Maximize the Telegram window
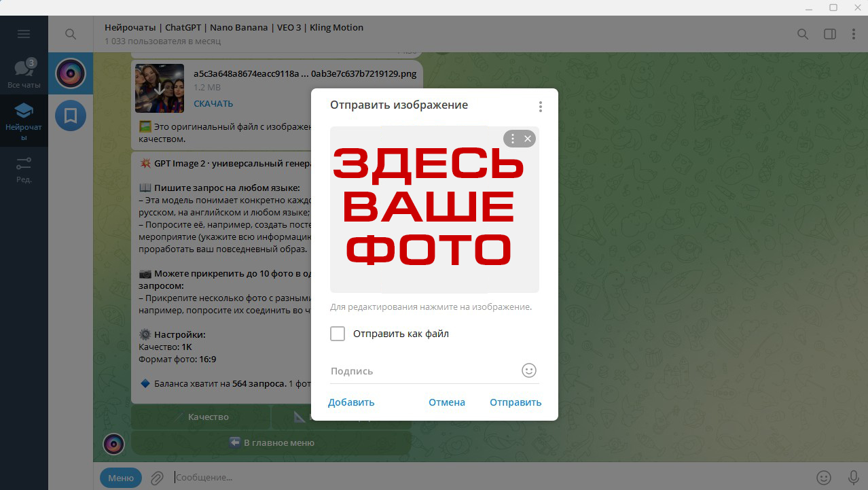Image resolution: width=868 pixels, height=490 pixels. coord(833,7)
